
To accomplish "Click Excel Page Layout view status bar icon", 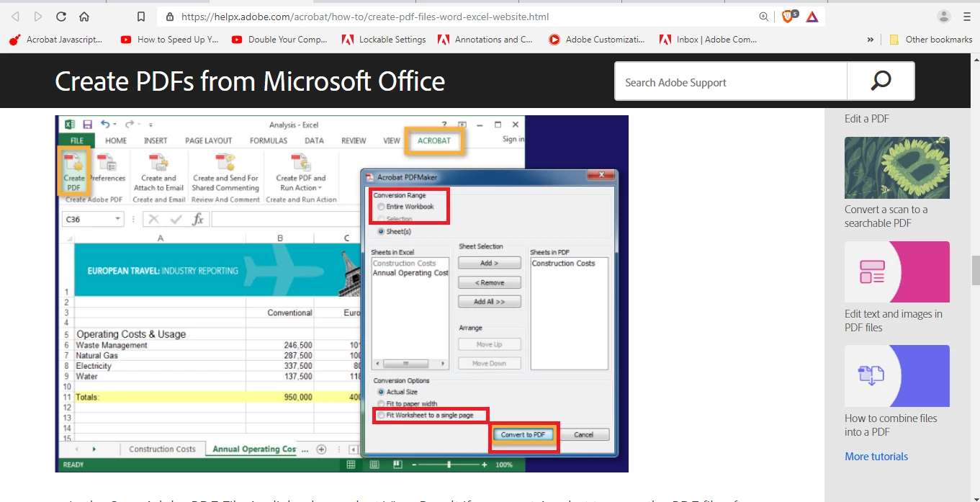I will tap(373, 465).
